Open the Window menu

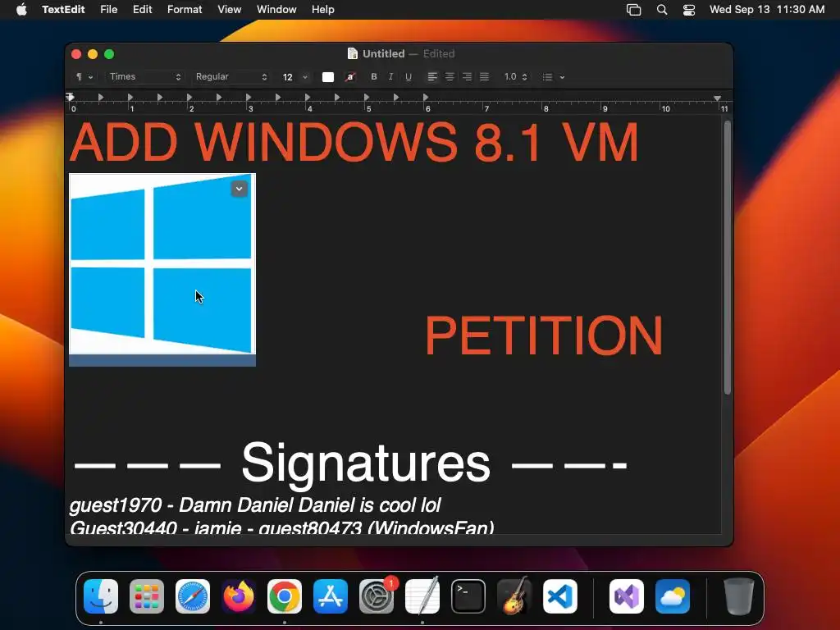click(276, 10)
